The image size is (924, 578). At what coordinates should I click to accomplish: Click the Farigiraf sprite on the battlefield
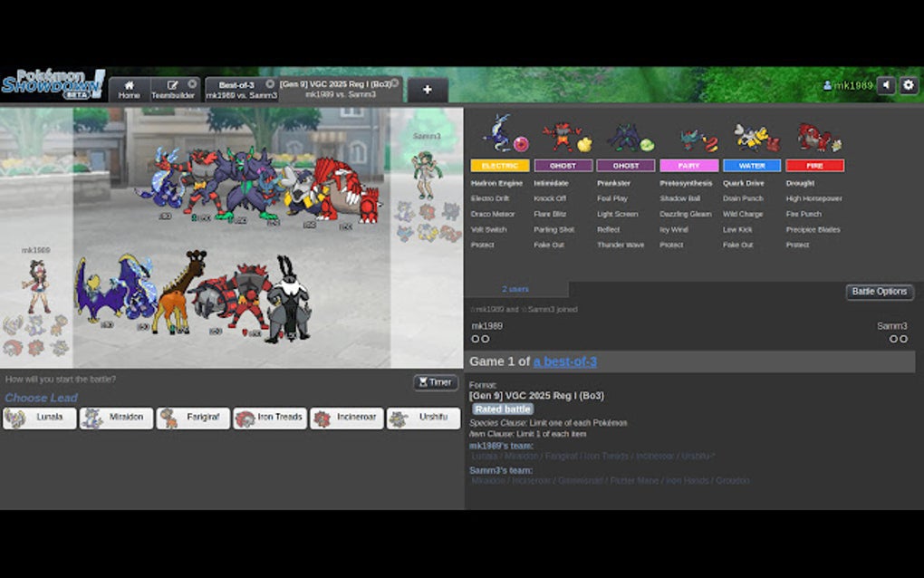tap(179, 292)
